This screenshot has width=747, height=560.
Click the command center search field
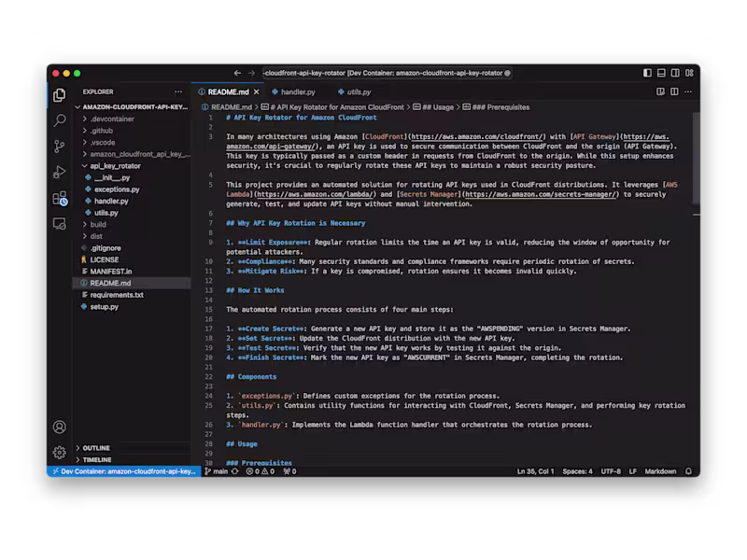click(388, 73)
